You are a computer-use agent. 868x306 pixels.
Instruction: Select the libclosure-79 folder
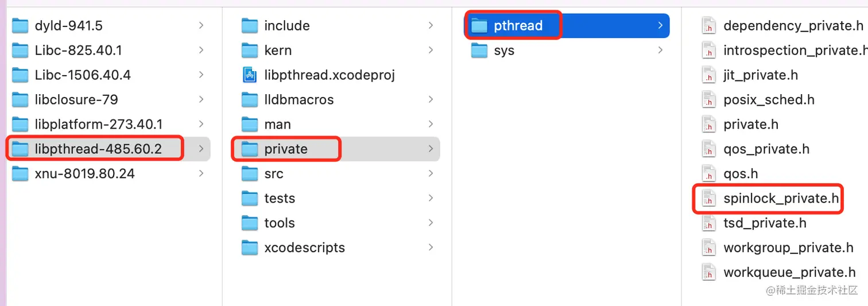76,100
